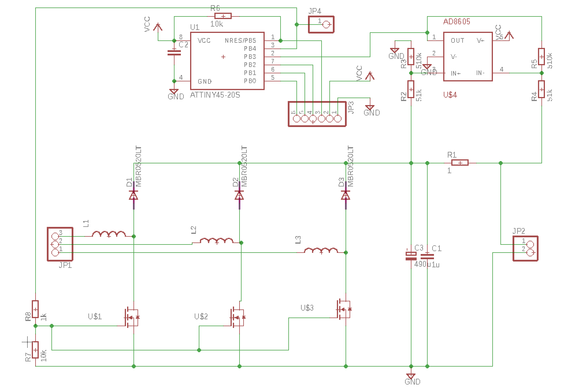The width and height of the screenshot is (579, 392).
Task: Click the 'ATTINY45-20S' part label
Action: tap(215, 95)
